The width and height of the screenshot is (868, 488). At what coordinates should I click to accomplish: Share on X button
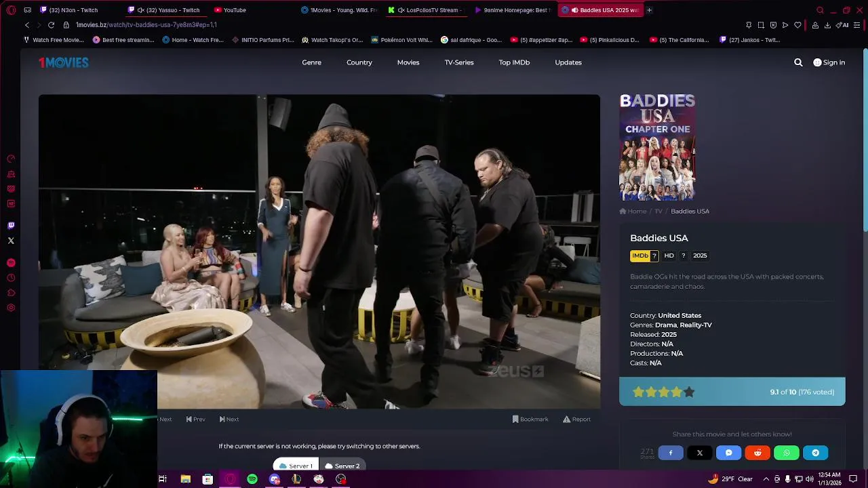click(x=700, y=453)
